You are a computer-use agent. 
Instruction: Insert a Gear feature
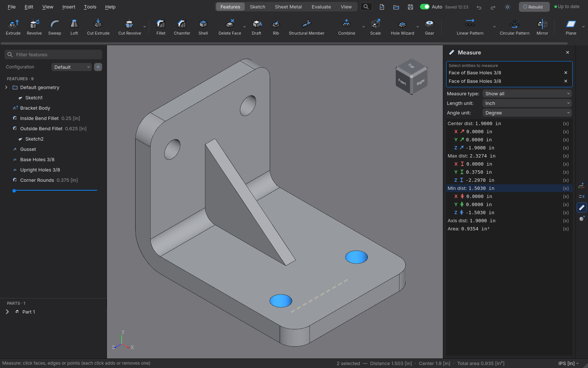[x=430, y=28]
